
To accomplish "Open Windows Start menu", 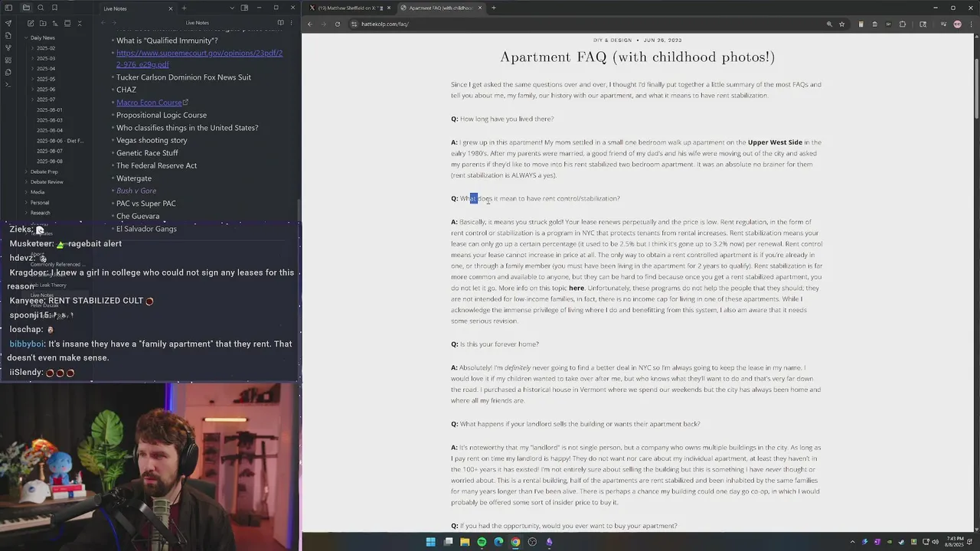I will pyautogui.click(x=431, y=542).
